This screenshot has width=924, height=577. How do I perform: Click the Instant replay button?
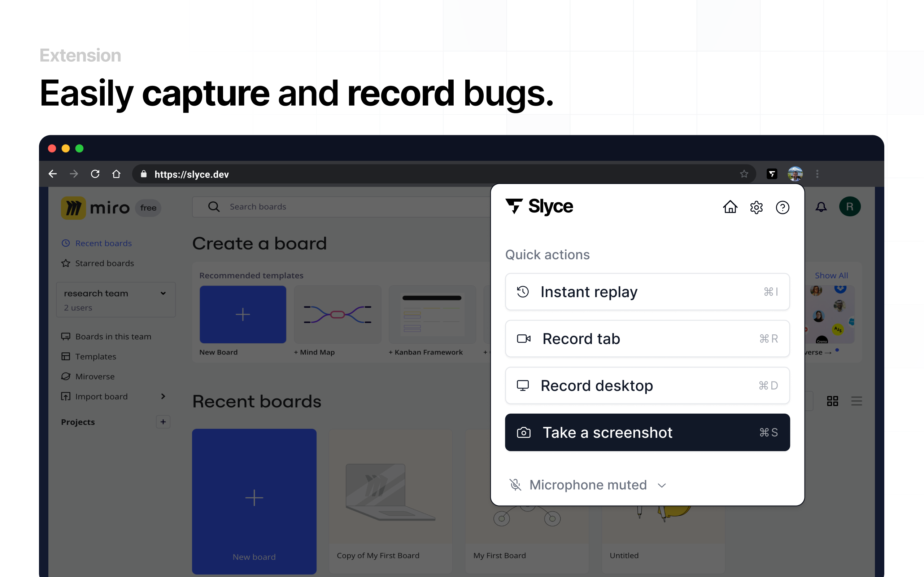(647, 291)
